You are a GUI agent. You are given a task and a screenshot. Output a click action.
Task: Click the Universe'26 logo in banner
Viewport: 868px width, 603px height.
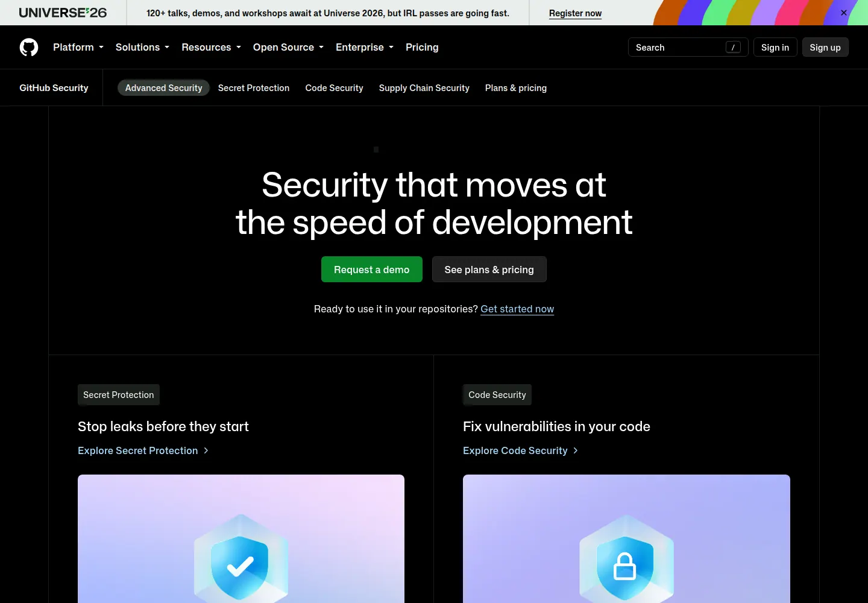[63, 13]
